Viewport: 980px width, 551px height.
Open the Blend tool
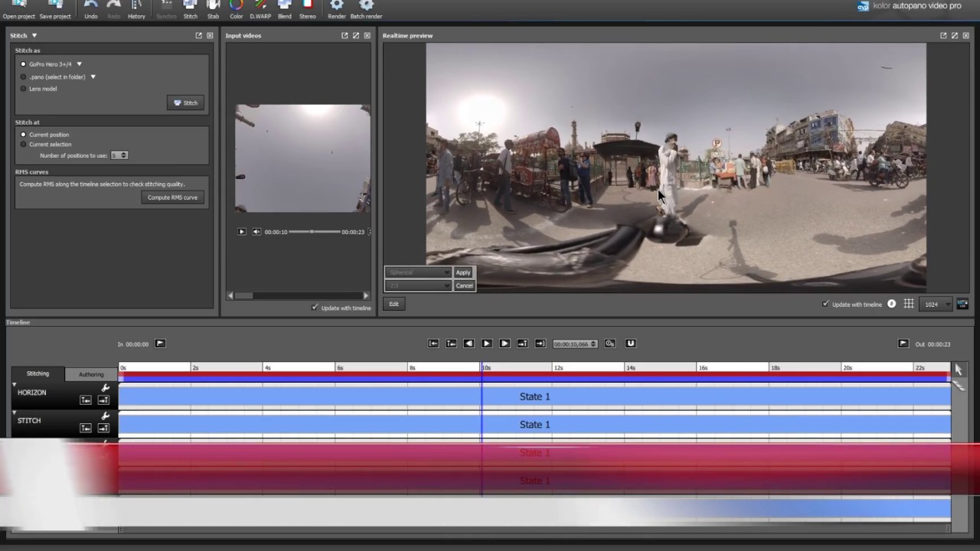tap(284, 9)
